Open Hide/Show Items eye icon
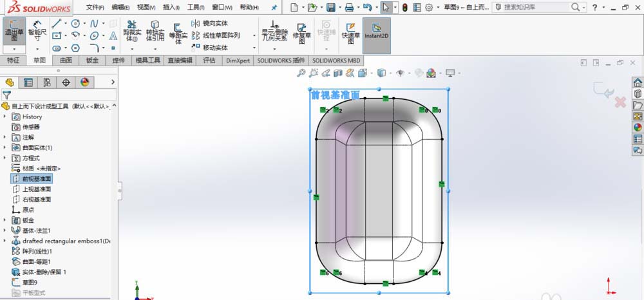Viewport: 644px width, 300px height. point(401,73)
